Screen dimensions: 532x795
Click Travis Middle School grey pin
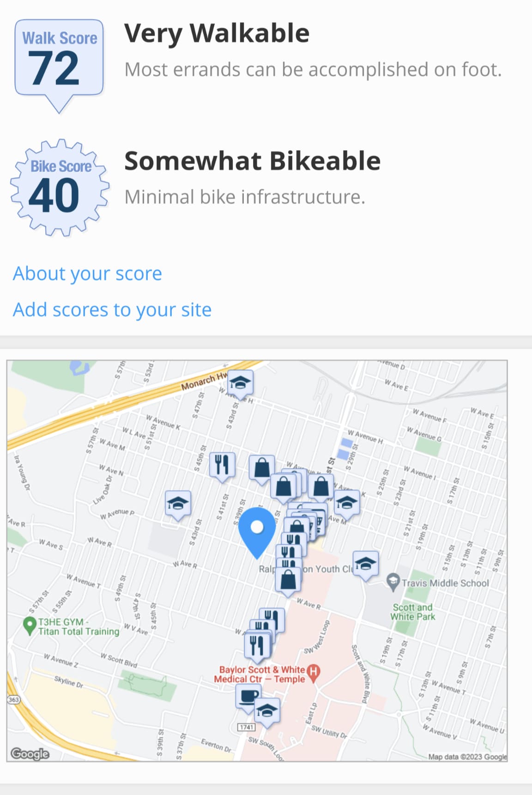tap(393, 582)
